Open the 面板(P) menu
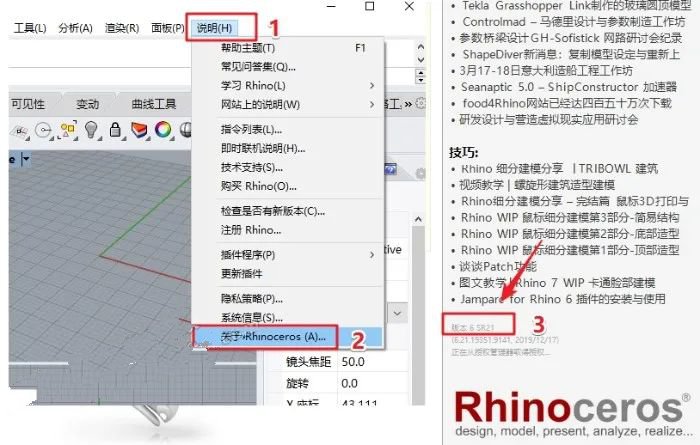 point(168,28)
